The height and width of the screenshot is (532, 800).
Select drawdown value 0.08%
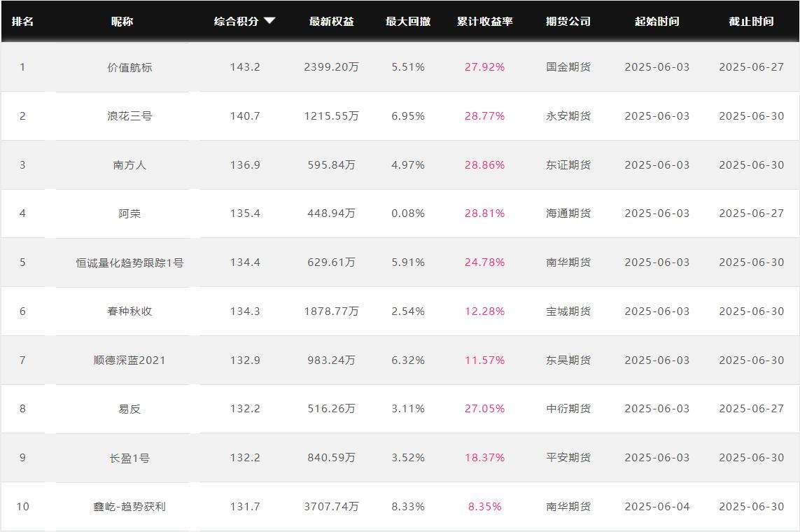(408, 213)
